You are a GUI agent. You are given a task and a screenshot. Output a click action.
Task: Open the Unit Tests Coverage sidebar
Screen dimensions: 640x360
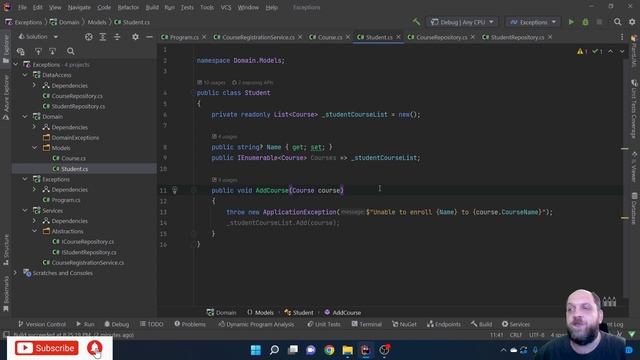click(x=634, y=109)
